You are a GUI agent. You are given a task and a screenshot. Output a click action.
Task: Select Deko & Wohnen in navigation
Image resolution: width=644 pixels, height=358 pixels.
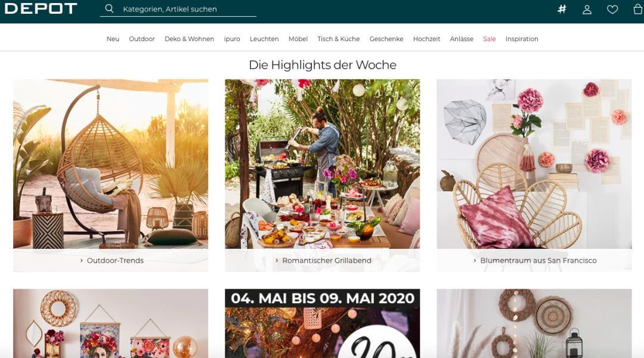tap(190, 39)
